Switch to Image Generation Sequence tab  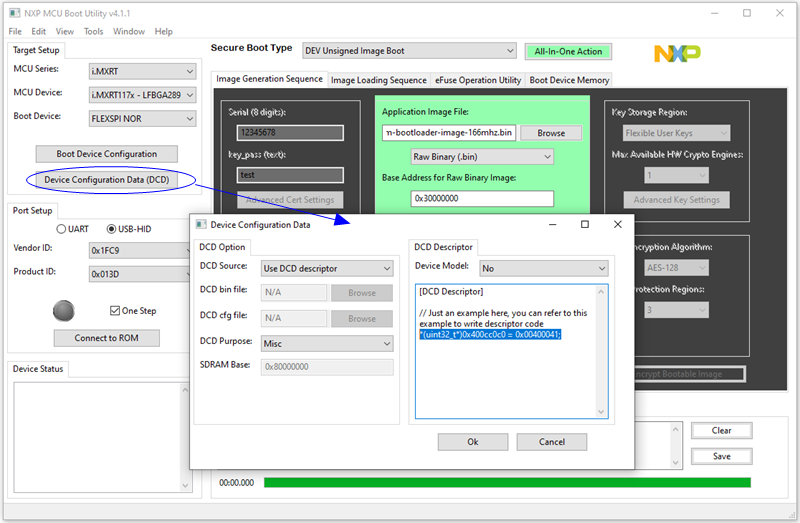269,79
